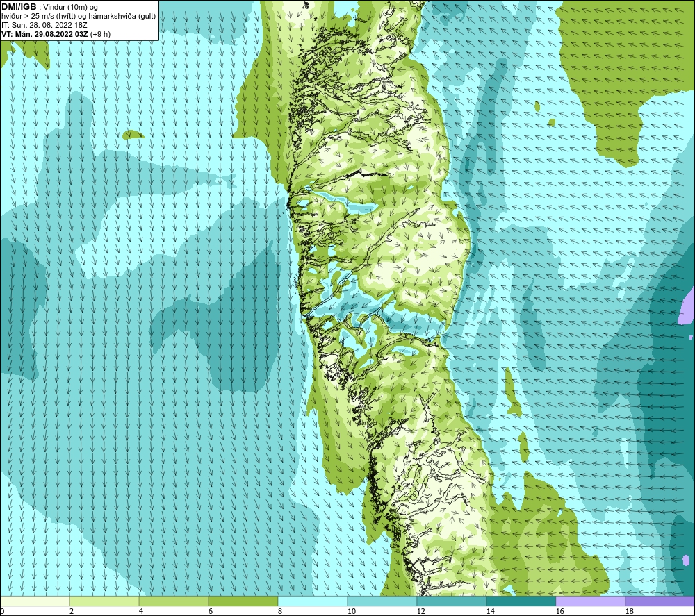Screen dimensions: 695x616
Task: Click the light purple 16–18 m/s legend swatch
Action: pyautogui.click(x=590, y=601)
